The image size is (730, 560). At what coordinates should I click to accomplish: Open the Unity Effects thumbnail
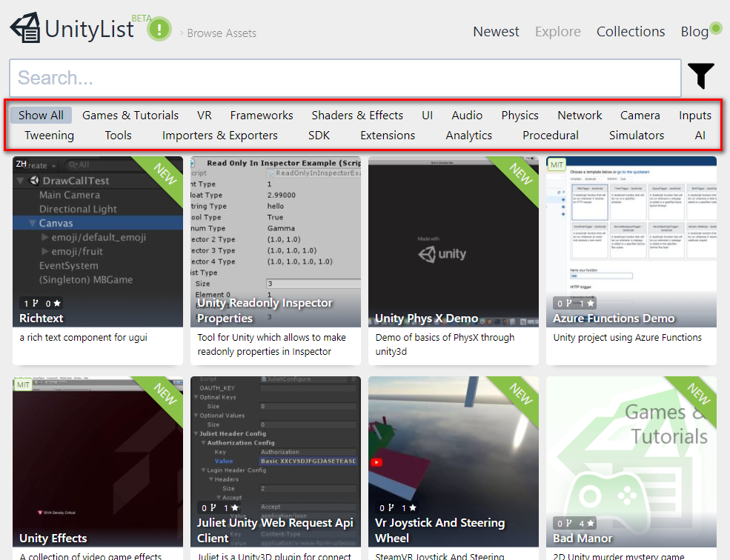click(x=98, y=461)
